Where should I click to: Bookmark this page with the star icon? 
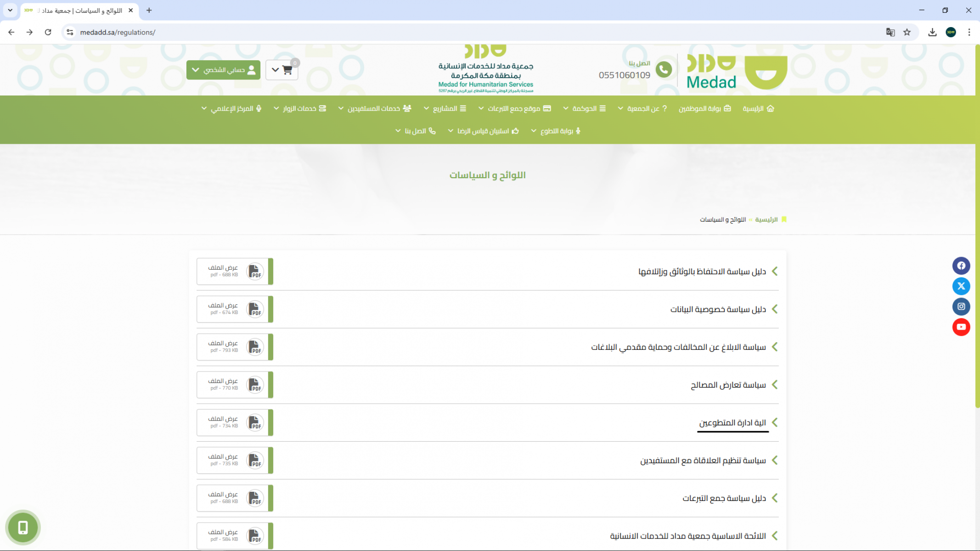pyautogui.click(x=907, y=32)
